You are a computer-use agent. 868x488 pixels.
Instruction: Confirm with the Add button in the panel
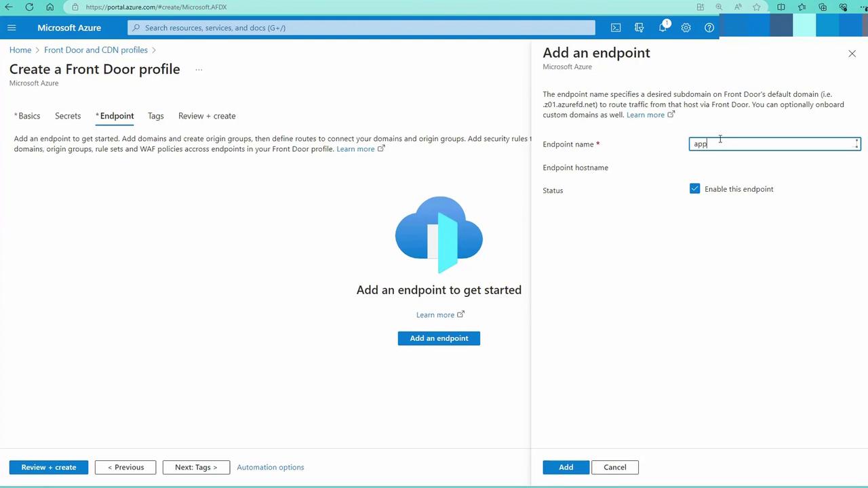[566, 467]
